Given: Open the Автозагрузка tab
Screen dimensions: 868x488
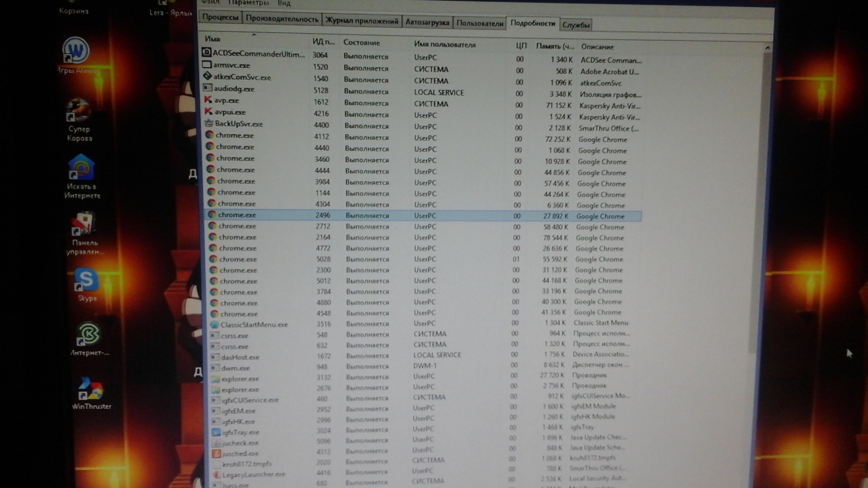Looking at the screenshot, I should 427,22.
